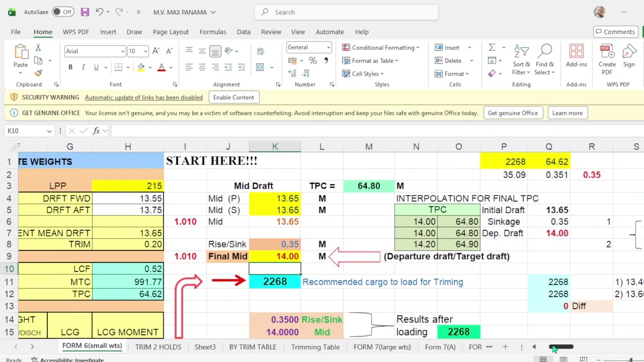Open the Data ribbon tab

[x=244, y=32]
